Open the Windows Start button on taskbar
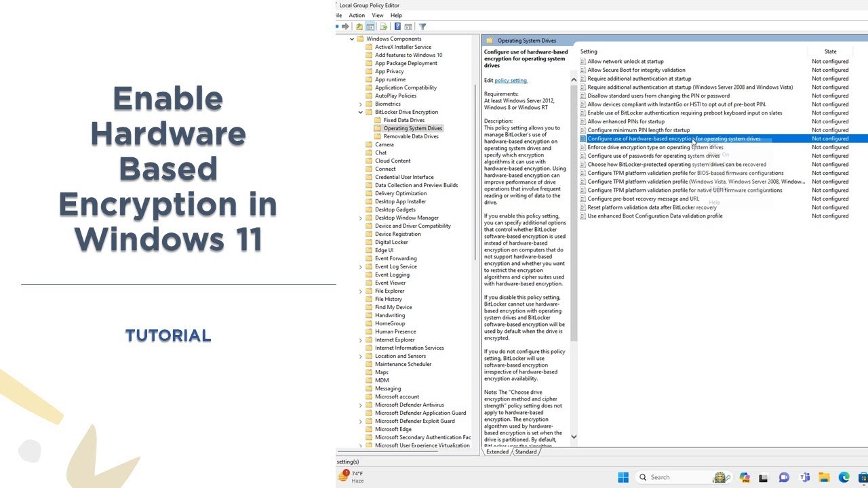The height and width of the screenshot is (488, 868). pyautogui.click(x=623, y=477)
